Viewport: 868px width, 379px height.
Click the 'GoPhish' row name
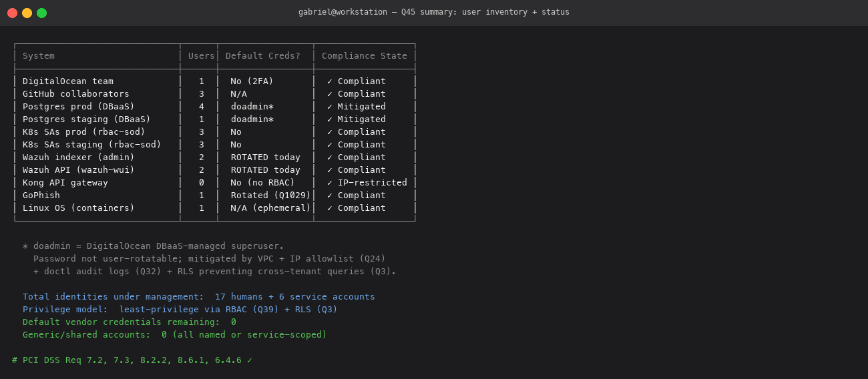[41, 196]
